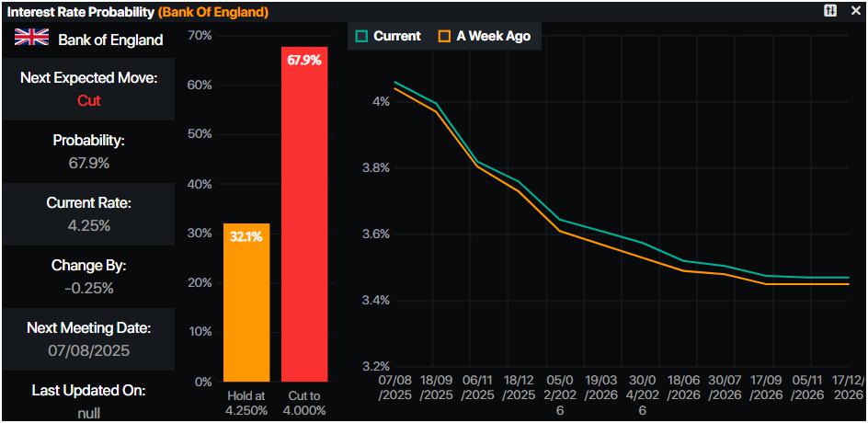Click the 19/03/2026 x-axis date

tap(601, 388)
